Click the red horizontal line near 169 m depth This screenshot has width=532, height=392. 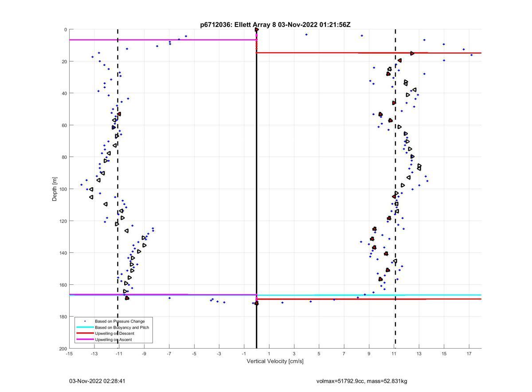pos(369,299)
